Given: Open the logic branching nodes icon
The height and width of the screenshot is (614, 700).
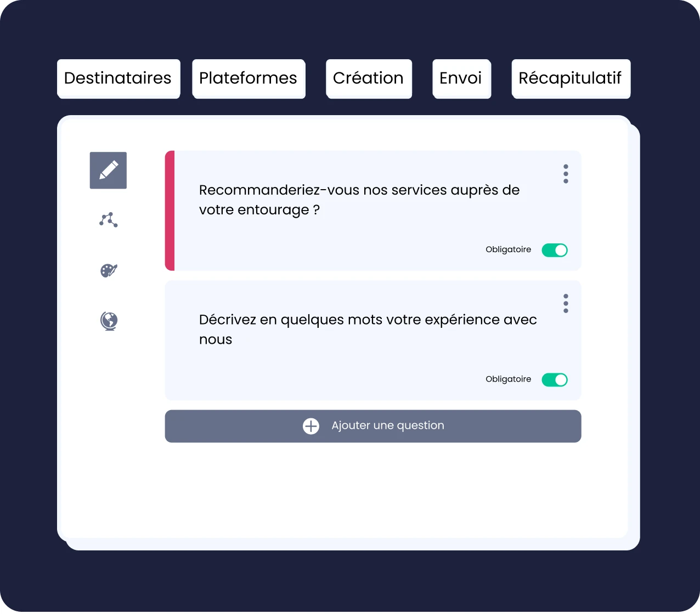Looking at the screenshot, I should click(x=109, y=220).
